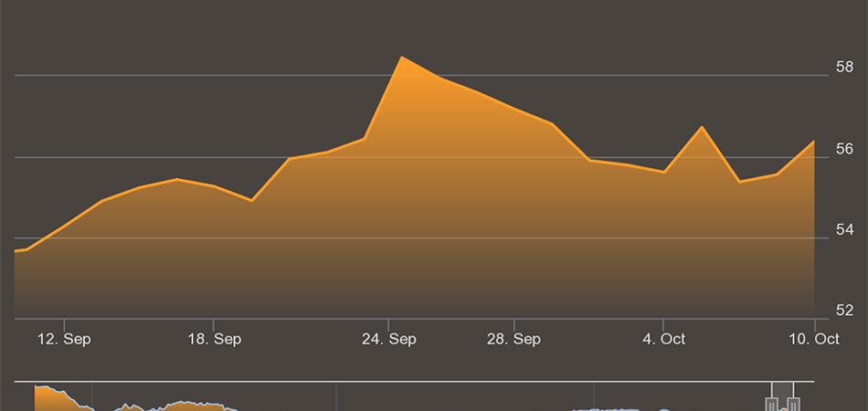Click the 56 y-axis label
Image resolution: width=868 pixels, height=411 pixels.
click(845, 149)
